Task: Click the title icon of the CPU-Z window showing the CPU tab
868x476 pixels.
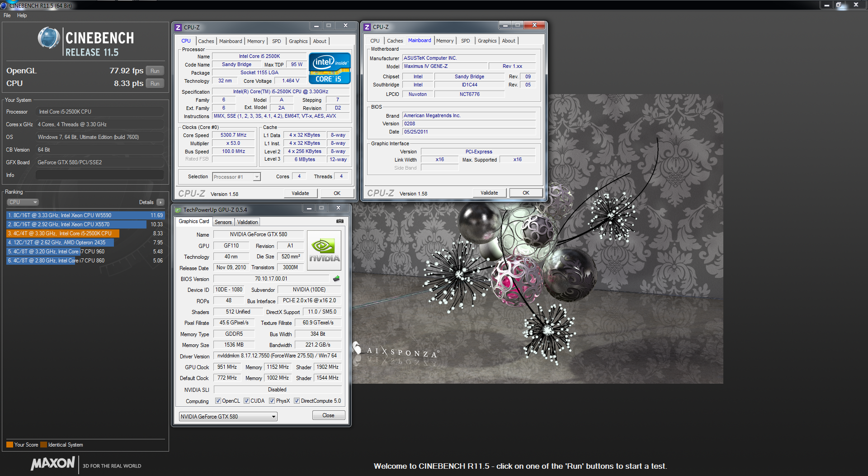Action: point(178,28)
